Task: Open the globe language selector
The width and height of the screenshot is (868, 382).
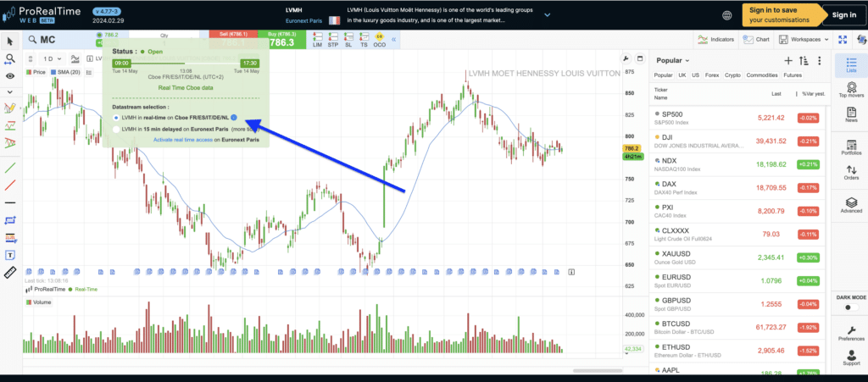Action: pos(726,15)
